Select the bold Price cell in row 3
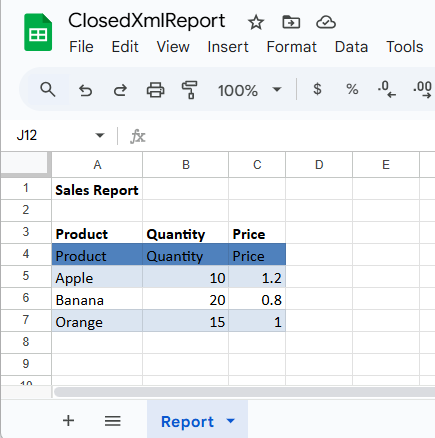The width and height of the screenshot is (435, 438). 257,233
